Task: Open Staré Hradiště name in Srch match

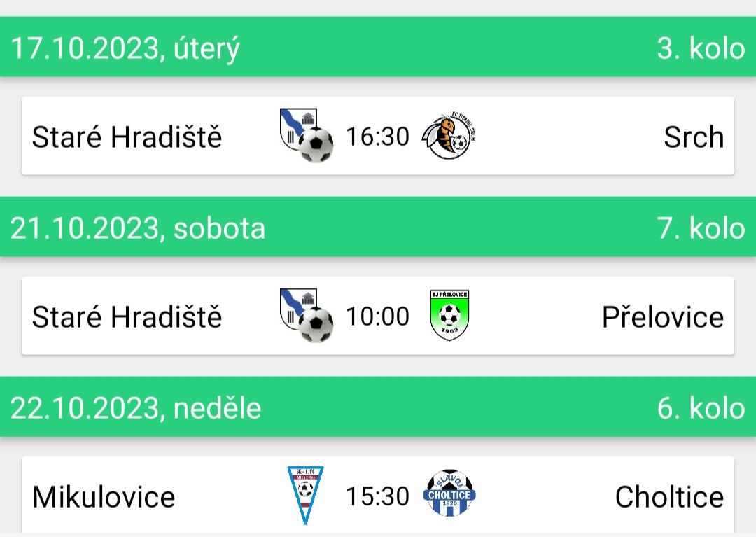Action: [x=127, y=137]
